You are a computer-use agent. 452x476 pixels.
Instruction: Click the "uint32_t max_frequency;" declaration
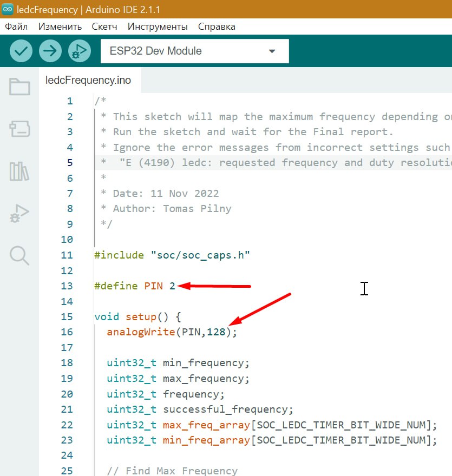tap(178, 379)
